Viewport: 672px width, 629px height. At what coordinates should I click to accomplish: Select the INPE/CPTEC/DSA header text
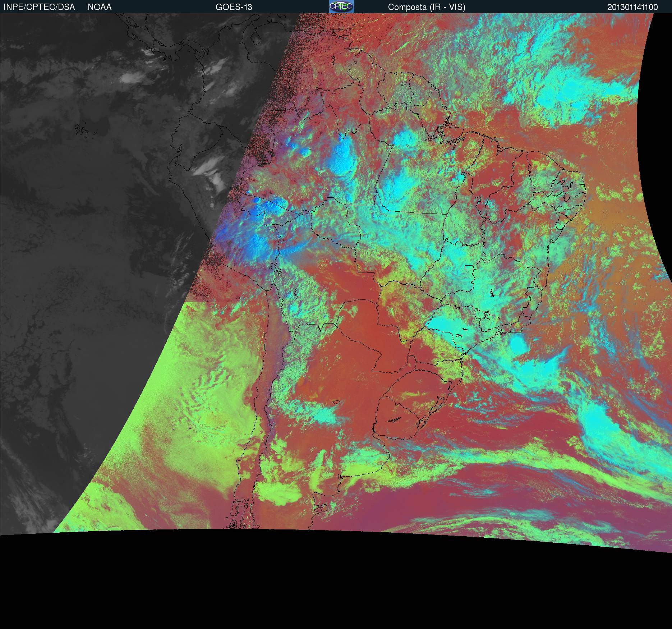click(39, 7)
